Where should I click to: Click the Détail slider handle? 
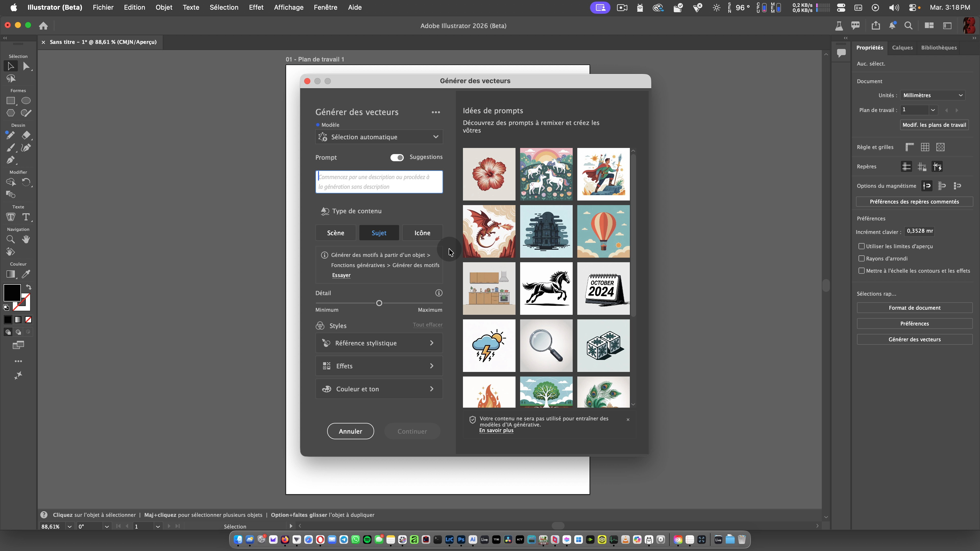[379, 303]
